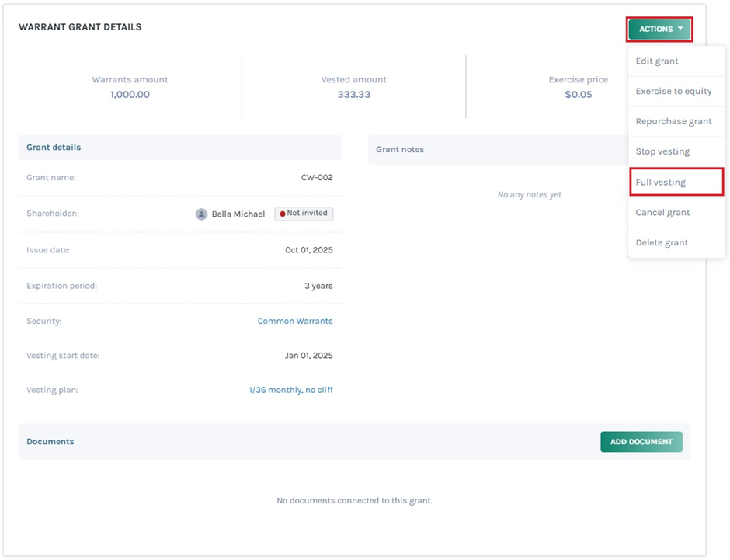The image size is (730, 560).
Task: Select Edit grant from the menu
Action: click(x=657, y=61)
